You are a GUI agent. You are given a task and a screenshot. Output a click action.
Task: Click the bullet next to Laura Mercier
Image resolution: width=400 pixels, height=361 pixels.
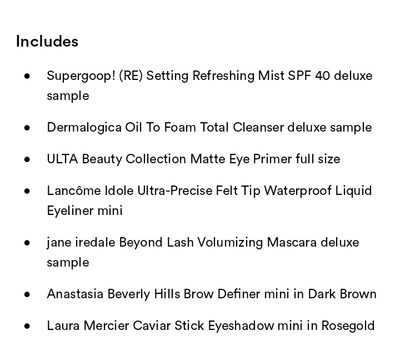[x=27, y=326]
